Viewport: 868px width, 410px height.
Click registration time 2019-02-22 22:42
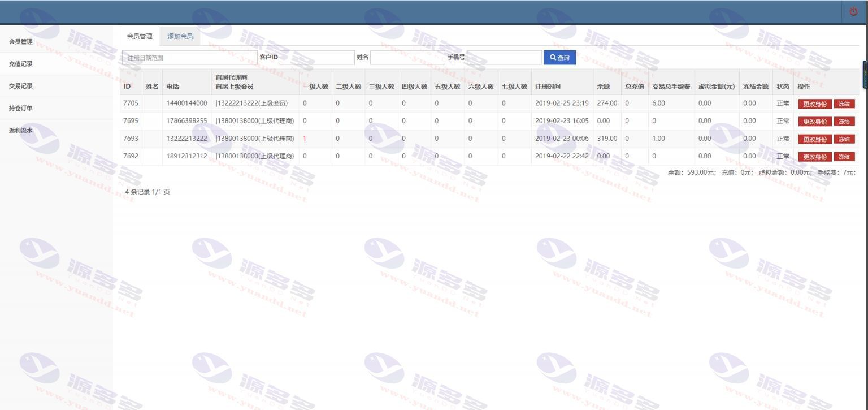pos(562,156)
